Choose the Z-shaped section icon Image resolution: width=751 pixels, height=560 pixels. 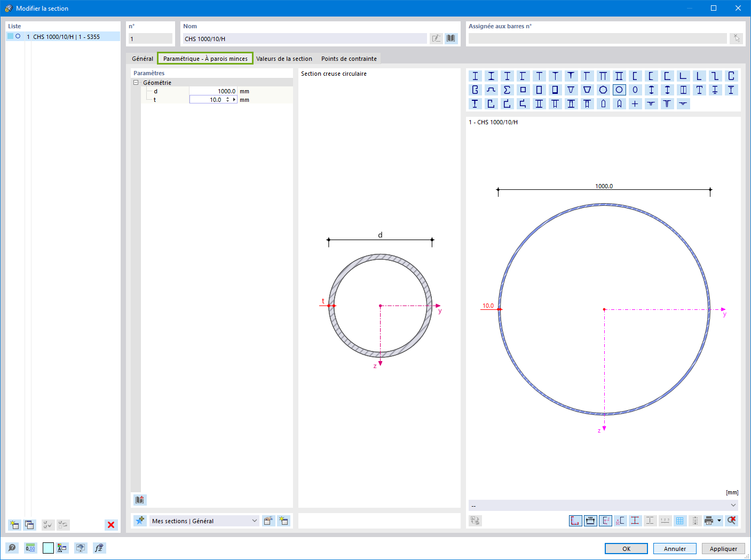click(715, 76)
